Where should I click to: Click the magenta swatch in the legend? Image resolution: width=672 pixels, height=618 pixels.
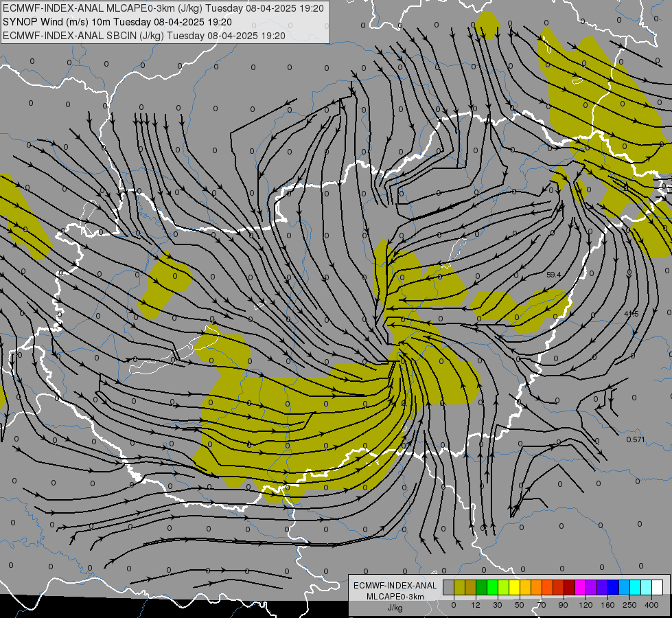click(580, 587)
